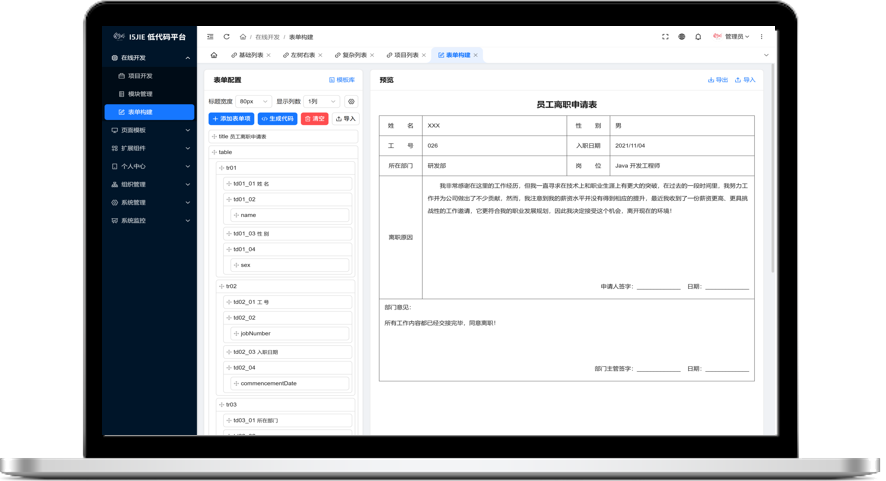The height and width of the screenshot is (481, 886).
Task: Expand the 页面模板 sidebar menu
Action: coord(188,130)
